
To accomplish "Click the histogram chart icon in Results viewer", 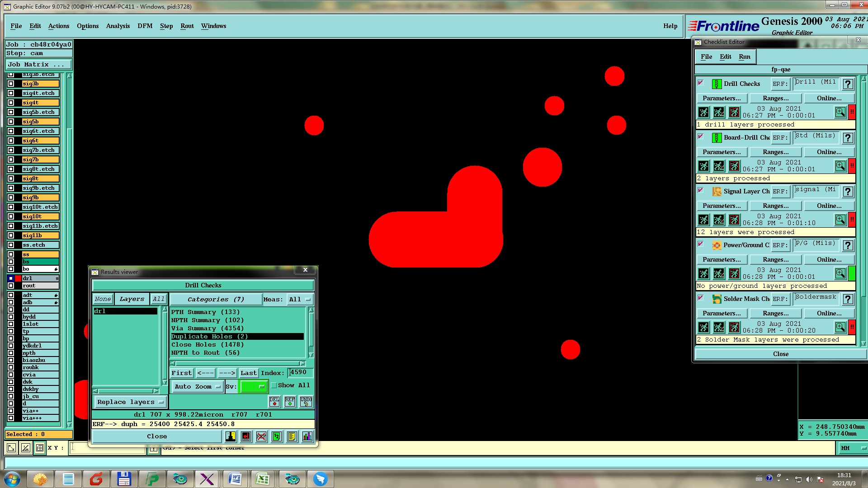I will [307, 436].
